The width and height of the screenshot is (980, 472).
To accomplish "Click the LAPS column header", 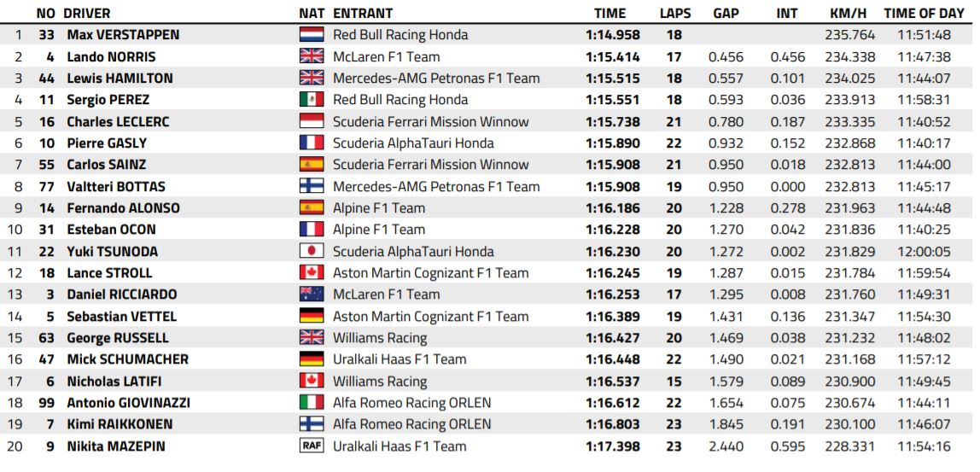I will click(x=674, y=14).
